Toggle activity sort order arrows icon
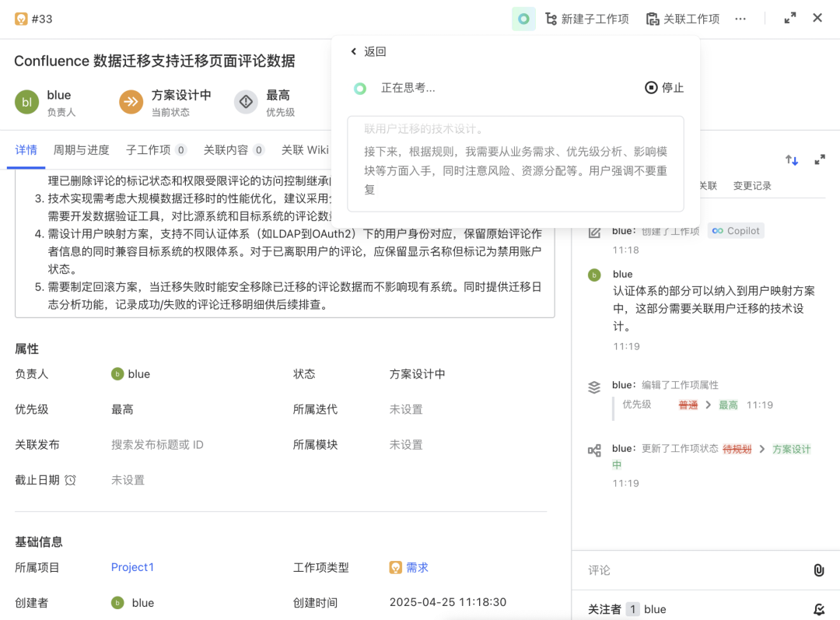840x620 pixels. pyautogui.click(x=792, y=159)
